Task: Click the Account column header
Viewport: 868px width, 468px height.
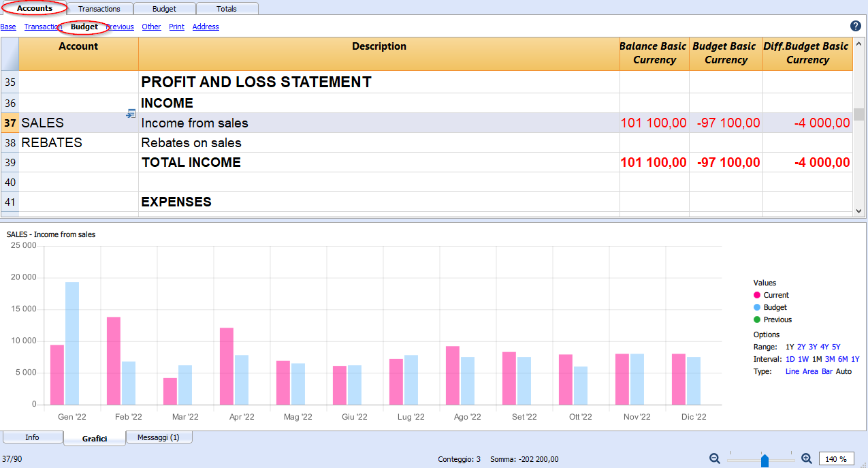Action: pos(78,53)
